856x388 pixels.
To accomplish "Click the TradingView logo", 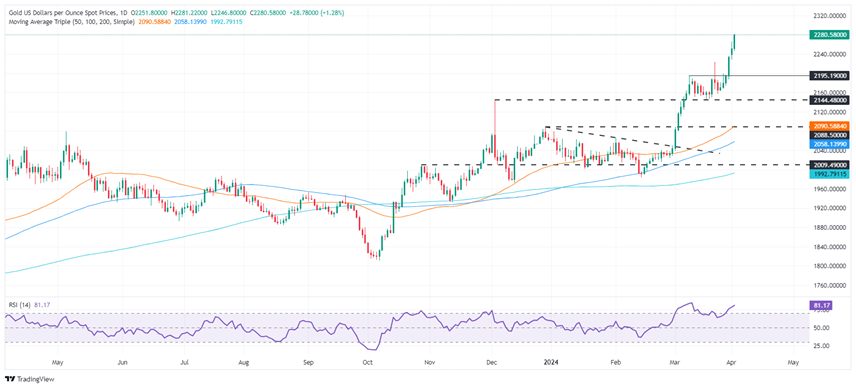I will (29, 379).
